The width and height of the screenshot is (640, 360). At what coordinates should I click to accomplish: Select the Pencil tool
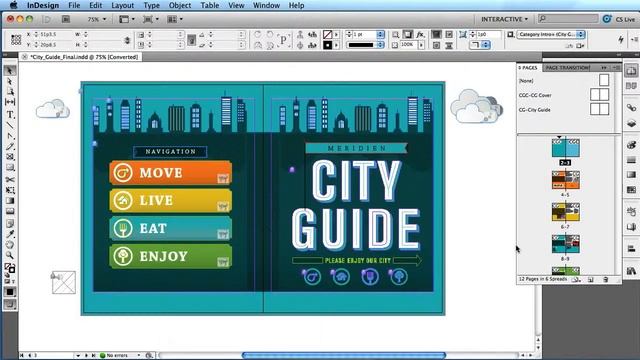(10, 147)
